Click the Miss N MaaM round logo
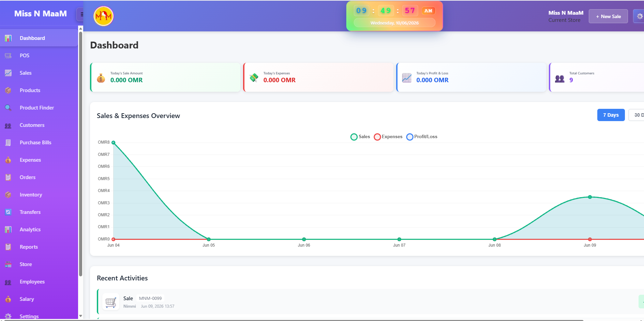This screenshot has height=321, width=644. coord(103,16)
